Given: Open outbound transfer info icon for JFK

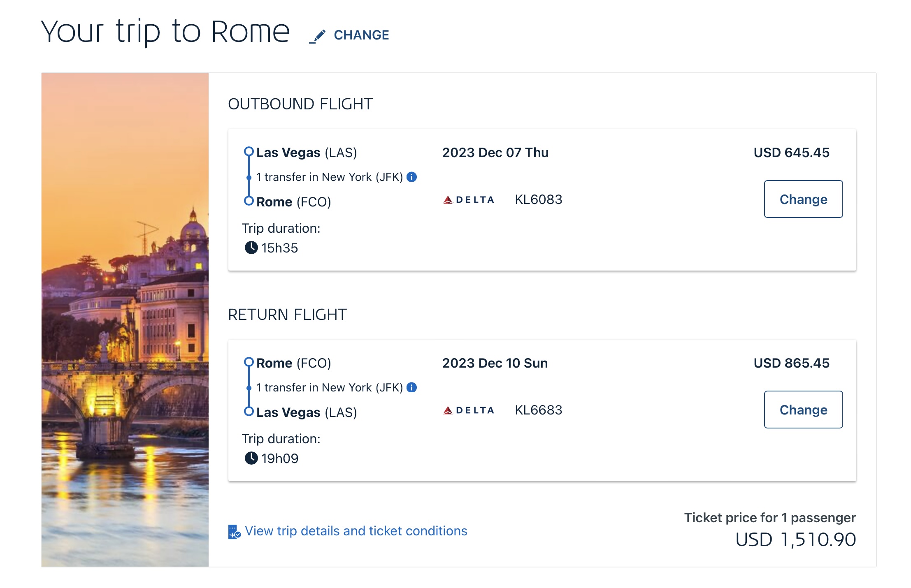Looking at the screenshot, I should coord(411,177).
